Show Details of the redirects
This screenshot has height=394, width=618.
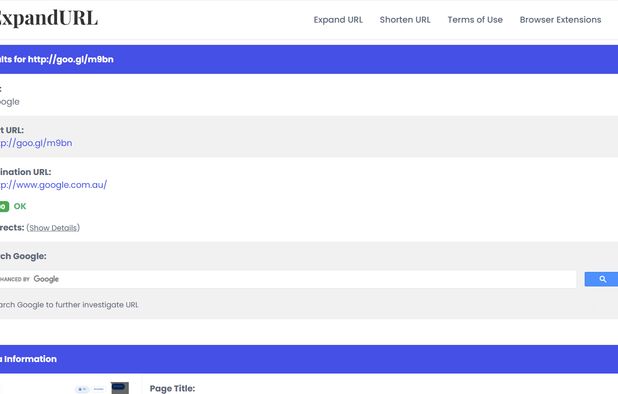tap(53, 228)
